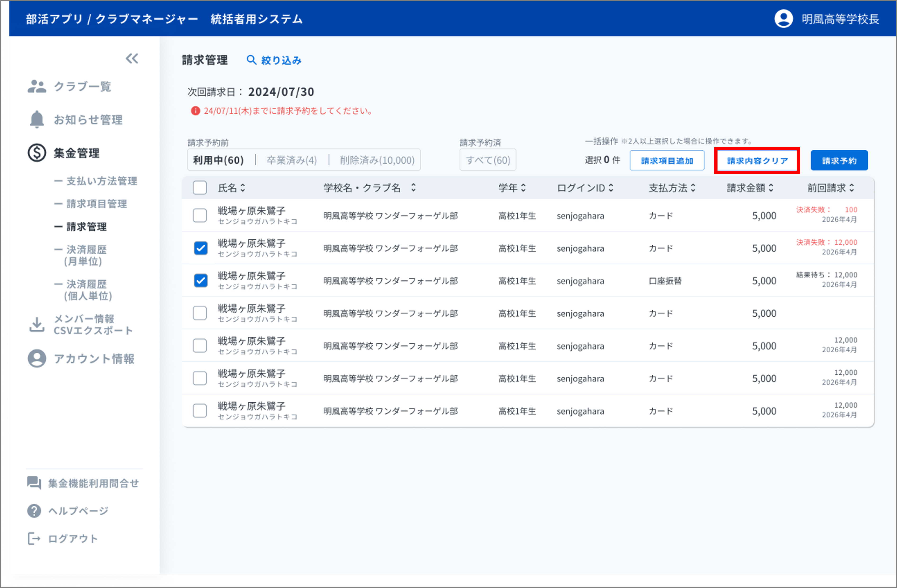The width and height of the screenshot is (897, 588).
Task: Open 決済履歴 (月単位) submenu item
Action: (80, 255)
